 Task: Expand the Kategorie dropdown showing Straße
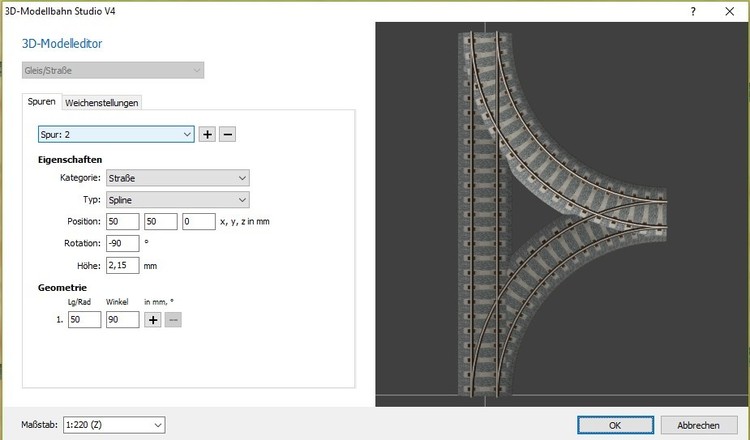(x=177, y=178)
